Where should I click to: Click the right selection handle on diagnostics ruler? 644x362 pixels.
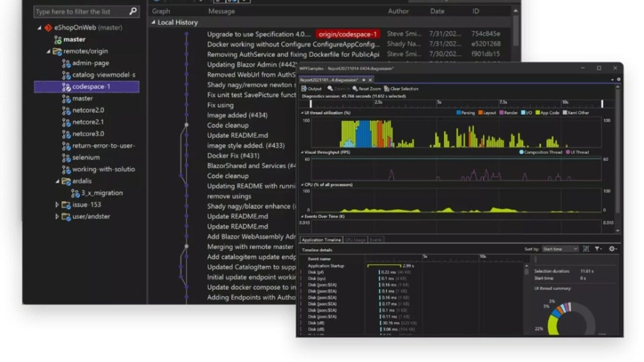(602, 104)
